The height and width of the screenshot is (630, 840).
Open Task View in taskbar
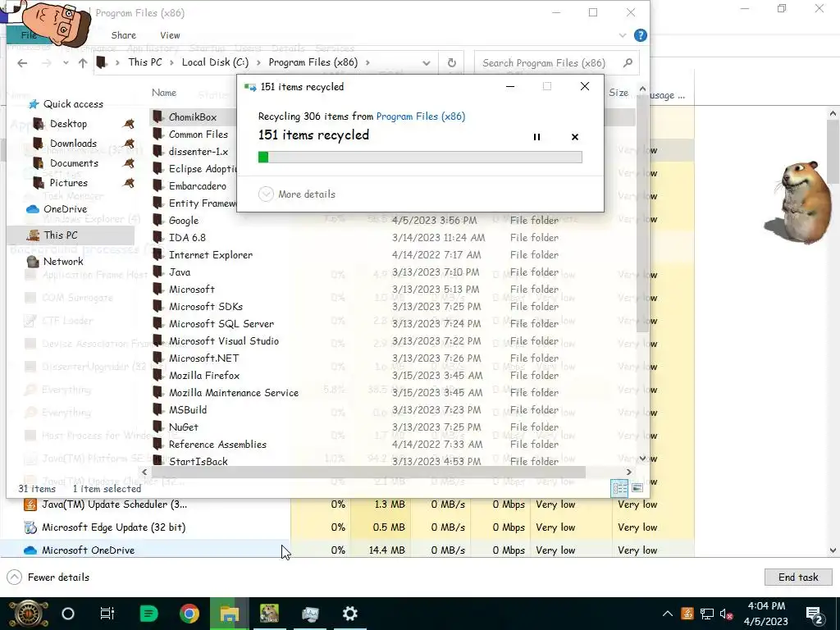coord(107,614)
